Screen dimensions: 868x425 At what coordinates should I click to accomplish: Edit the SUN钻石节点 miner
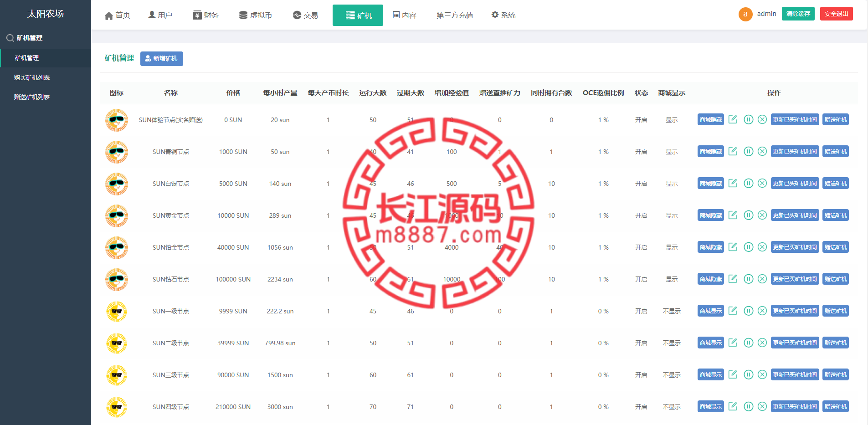[x=733, y=279]
